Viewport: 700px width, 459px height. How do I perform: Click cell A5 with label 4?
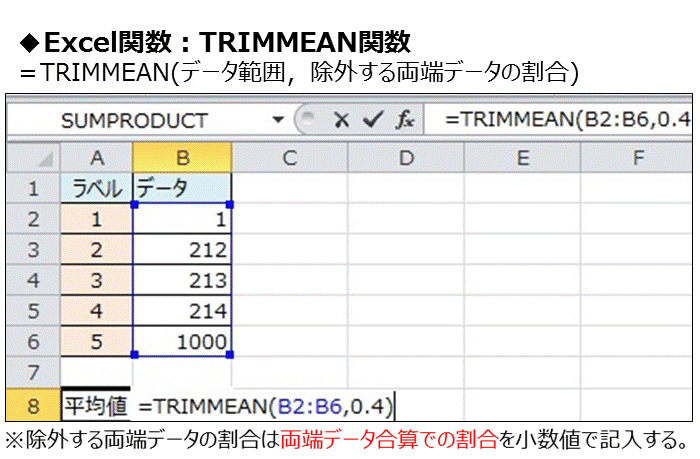96,311
